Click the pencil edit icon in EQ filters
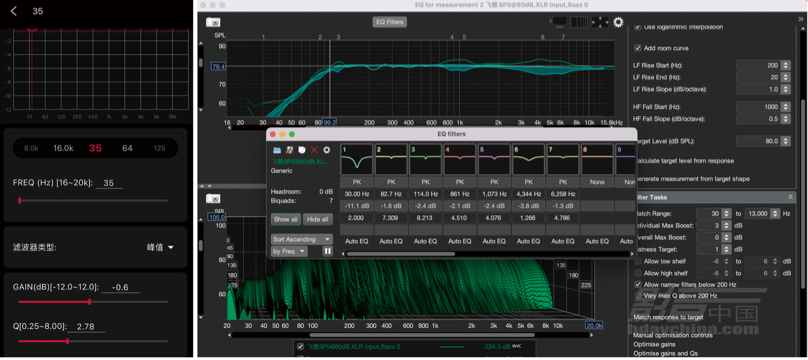Image resolution: width=808 pixels, height=360 pixels. 290,150
